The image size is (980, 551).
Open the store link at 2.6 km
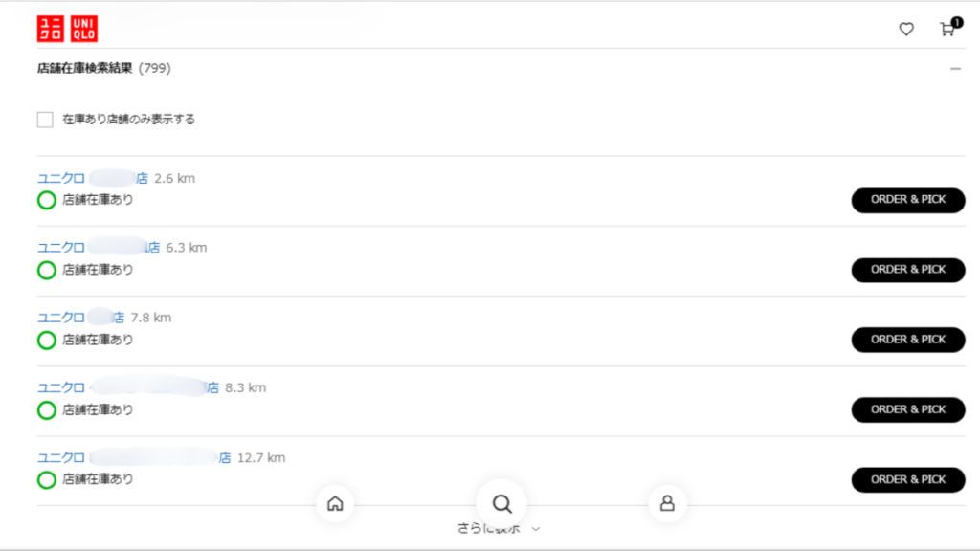coord(92,178)
